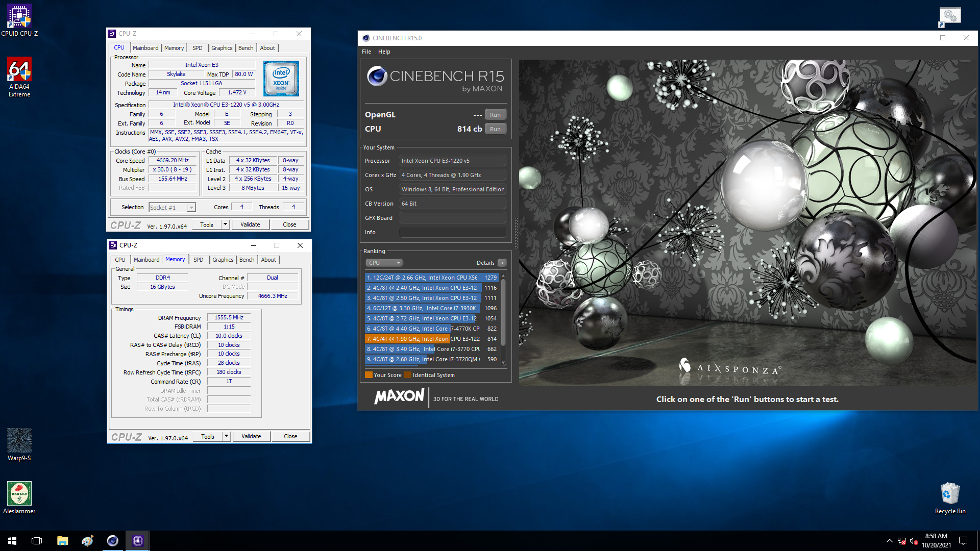The width and height of the screenshot is (980, 551).
Task: Click top CPU-Z window title icon
Action: (112, 34)
